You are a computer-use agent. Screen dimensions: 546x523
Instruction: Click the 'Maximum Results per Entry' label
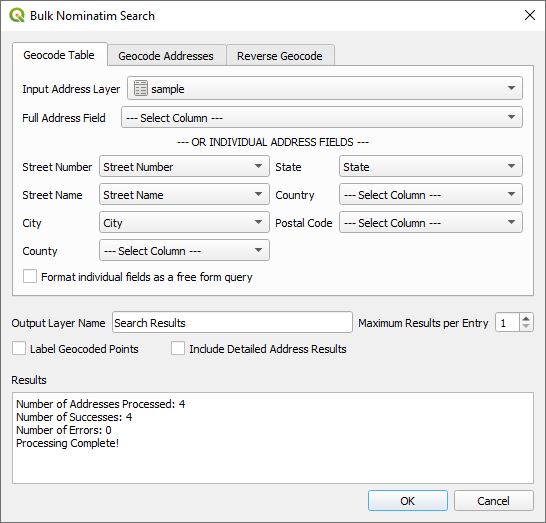[x=423, y=323]
